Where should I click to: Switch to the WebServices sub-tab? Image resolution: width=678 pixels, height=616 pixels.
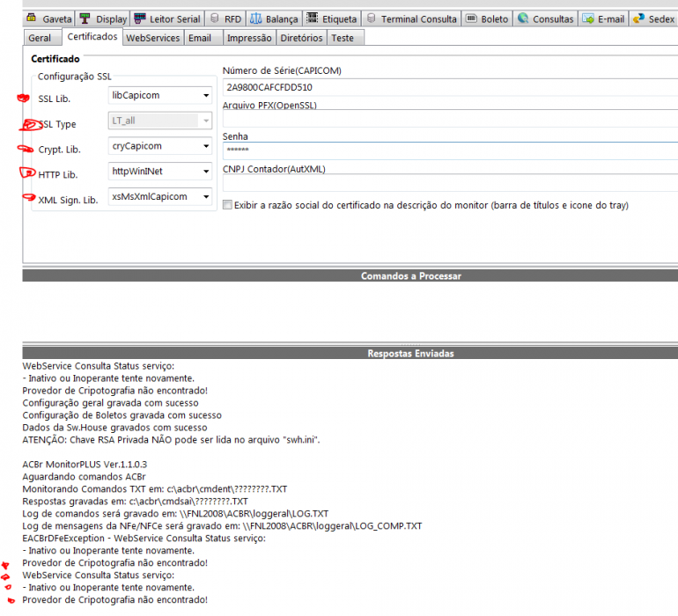(153, 38)
